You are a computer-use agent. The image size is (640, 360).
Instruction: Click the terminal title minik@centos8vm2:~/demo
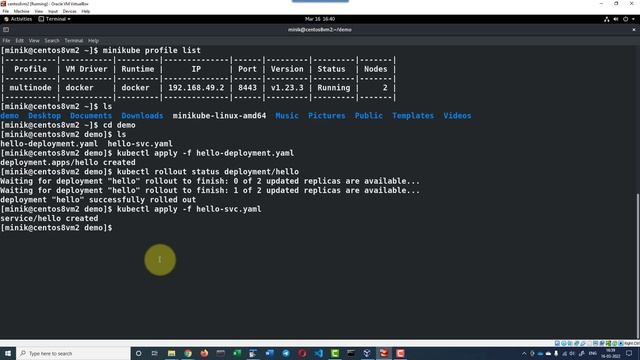pos(320,30)
